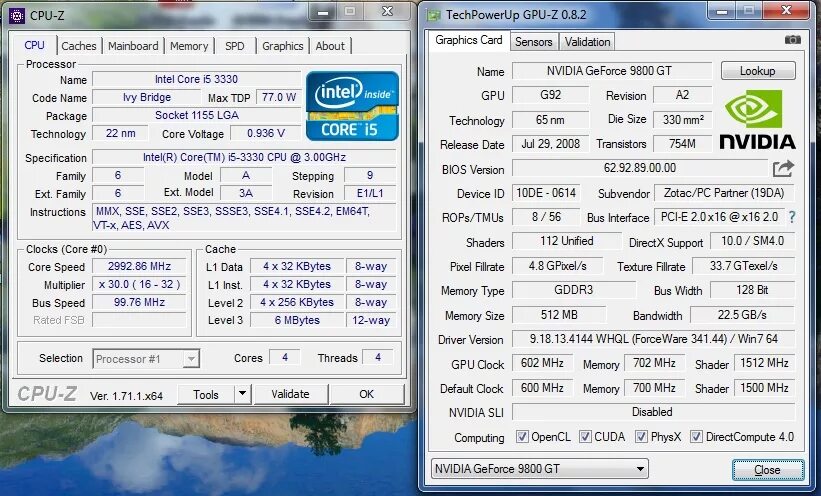The height and width of the screenshot is (496, 821).
Task: Click the Lookup button in GPU-Z
Action: [758, 71]
